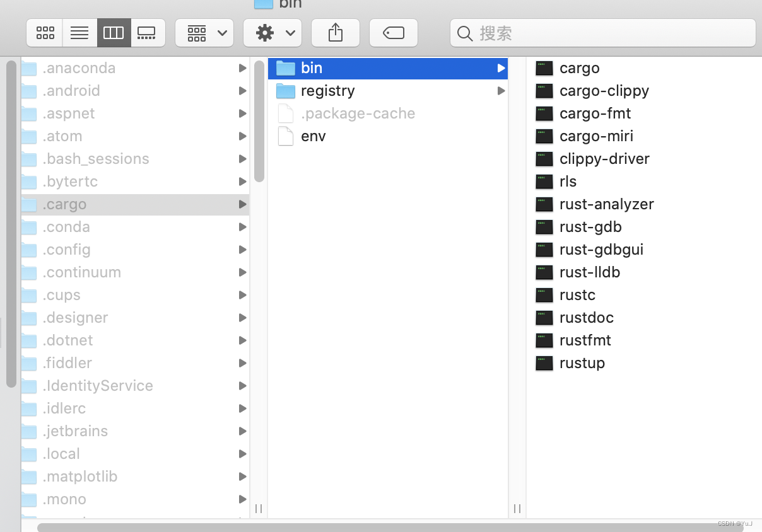This screenshot has height=532, width=762.
Task: Click the first column vertical scrollbar
Action: click(11, 224)
